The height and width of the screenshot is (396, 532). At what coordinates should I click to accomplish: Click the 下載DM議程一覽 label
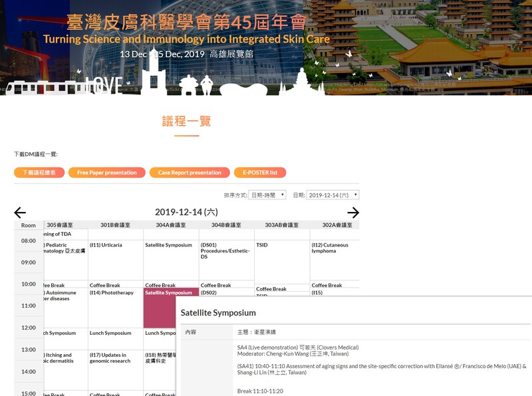(x=36, y=154)
